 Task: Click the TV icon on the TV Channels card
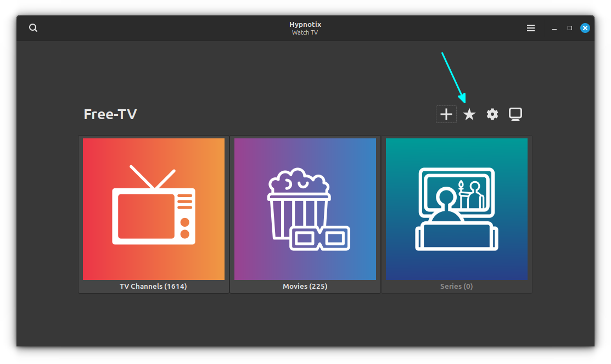click(153, 209)
